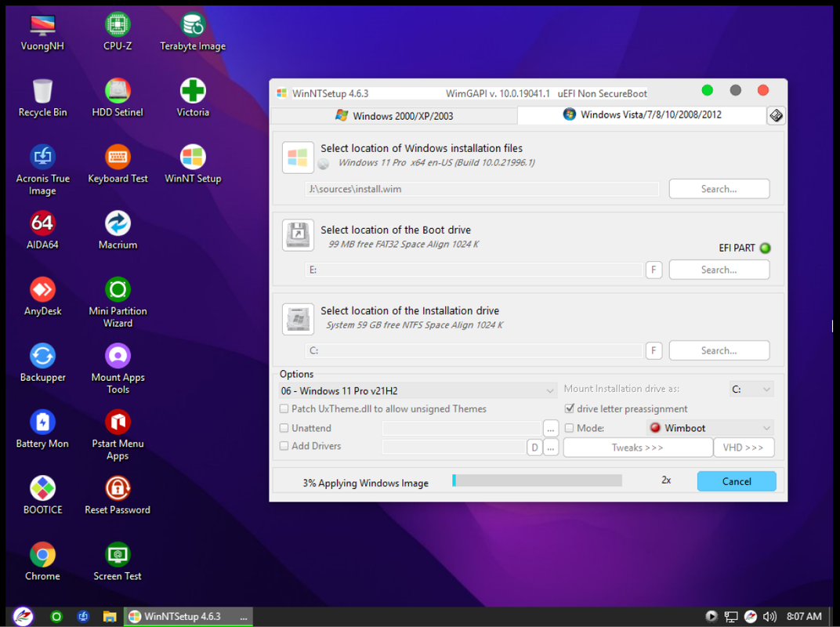Open the Tweaks >>> settings
Viewport: 840px width, 627px height.
[638, 448]
